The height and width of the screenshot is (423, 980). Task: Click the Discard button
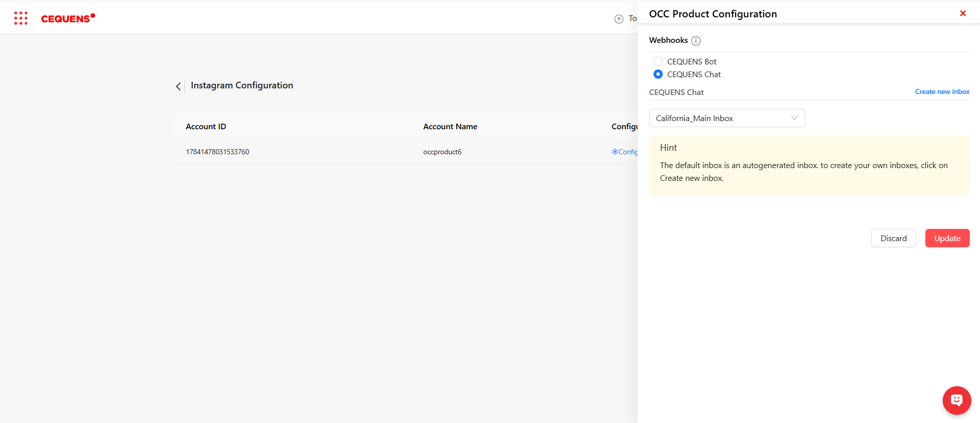pyautogui.click(x=893, y=238)
